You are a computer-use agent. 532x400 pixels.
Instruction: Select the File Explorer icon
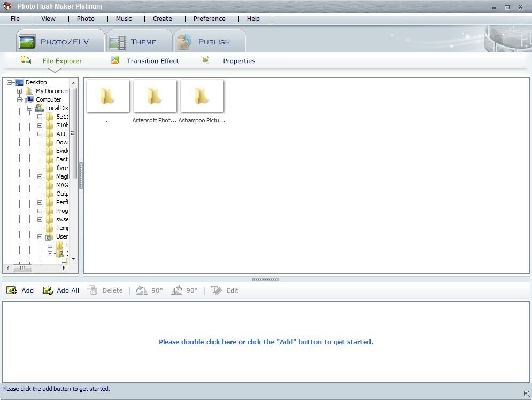(x=26, y=60)
